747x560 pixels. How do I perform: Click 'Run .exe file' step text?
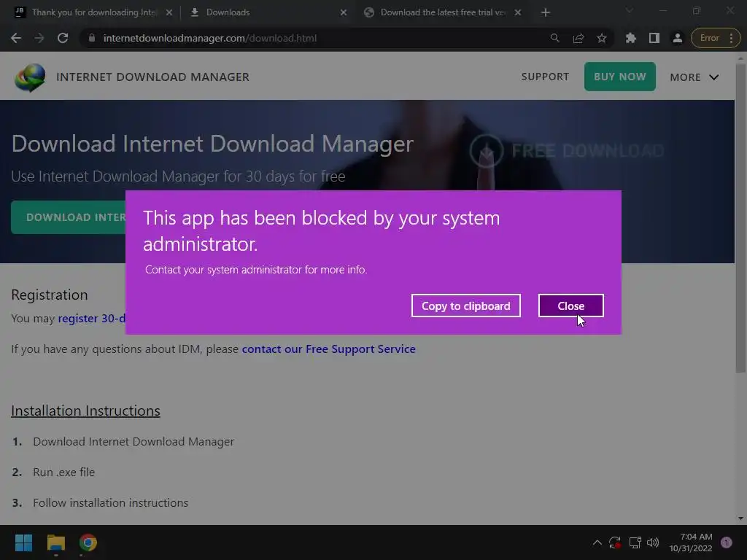[x=64, y=472]
